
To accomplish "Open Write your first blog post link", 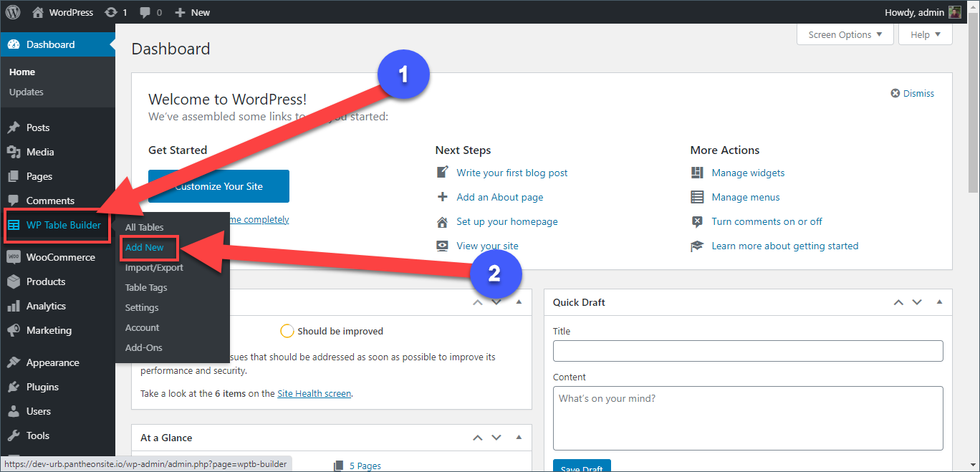I will coord(512,173).
